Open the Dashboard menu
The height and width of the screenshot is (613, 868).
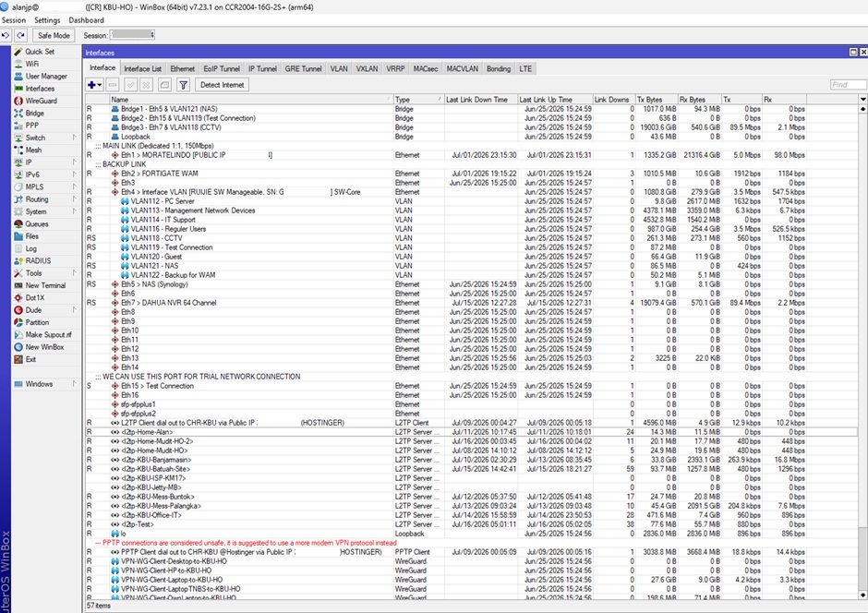[87, 20]
